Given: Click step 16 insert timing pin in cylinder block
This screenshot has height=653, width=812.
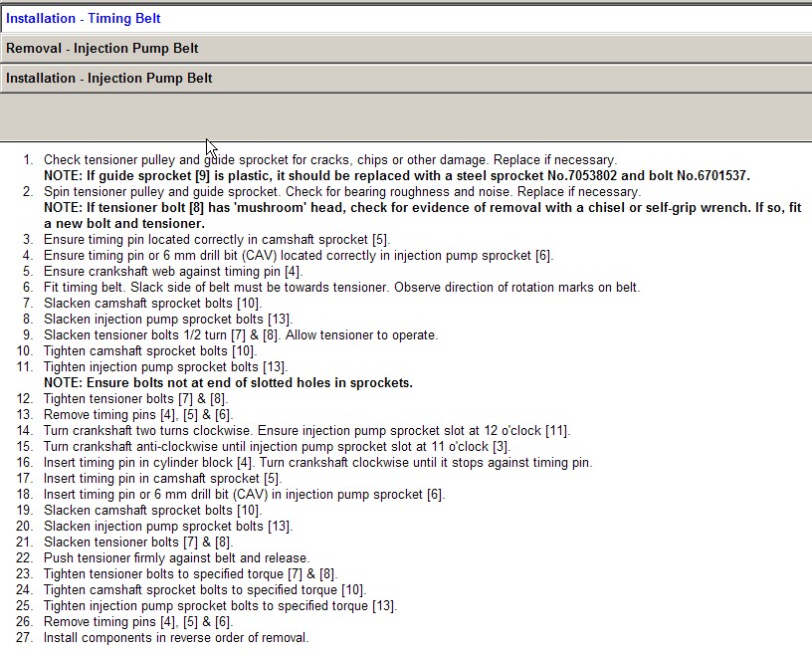Looking at the screenshot, I should coord(317,463).
